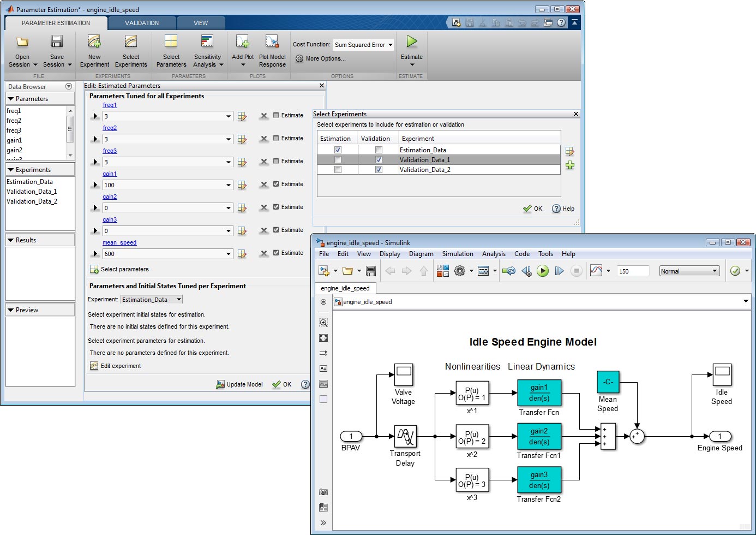Uncheck Estimate for gain2
The width and height of the screenshot is (756, 535).
[x=276, y=207]
